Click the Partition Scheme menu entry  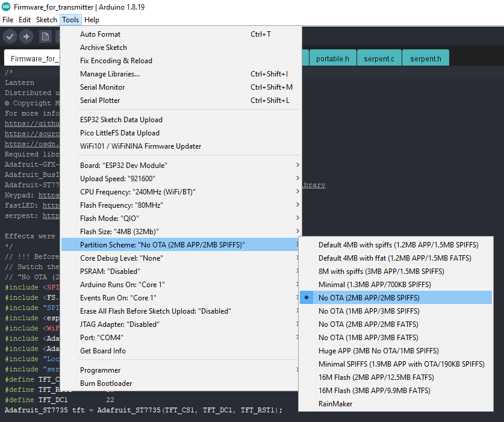(181, 244)
